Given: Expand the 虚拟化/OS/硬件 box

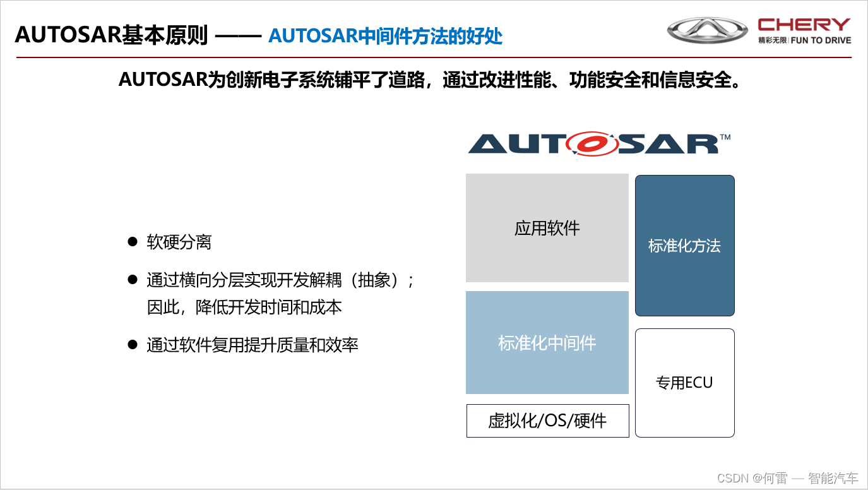Looking at the screenshot, I should pos(547,420).
